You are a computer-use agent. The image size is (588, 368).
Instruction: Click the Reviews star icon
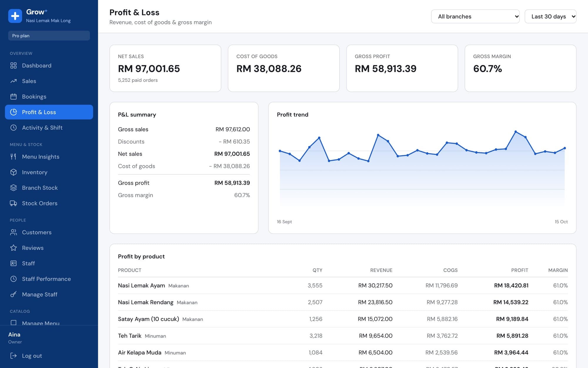14,248
